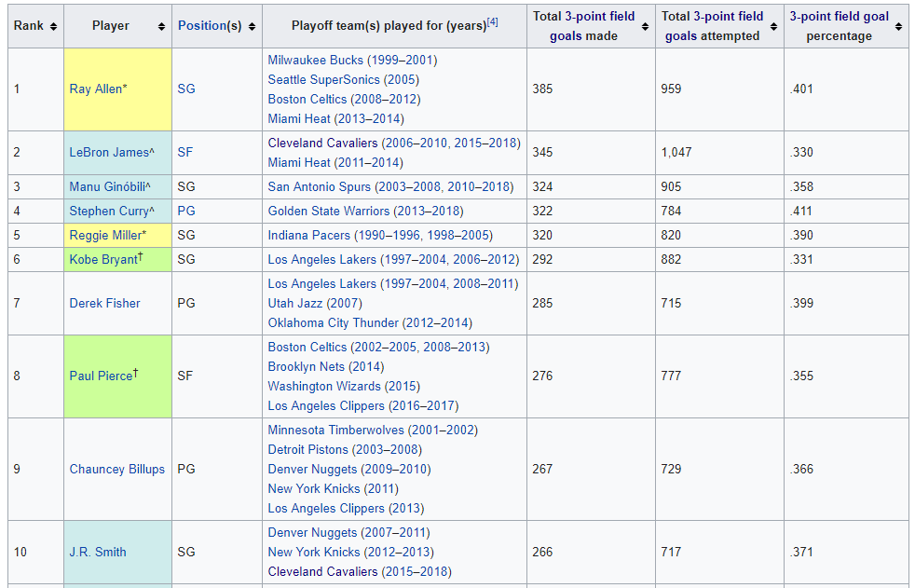Select Kobe Bryant's .331 percentage
The width and height of the screenshot is (915, 588).
click(x=801, y=260)
